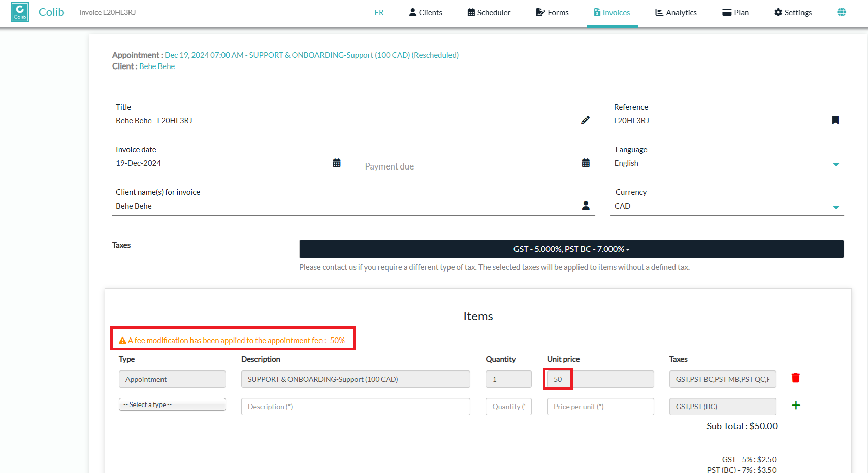Open the GST, PST BC taxes dropdown
Image resolution: width=868 pixels, height=473 pixels.
point(571,249)
